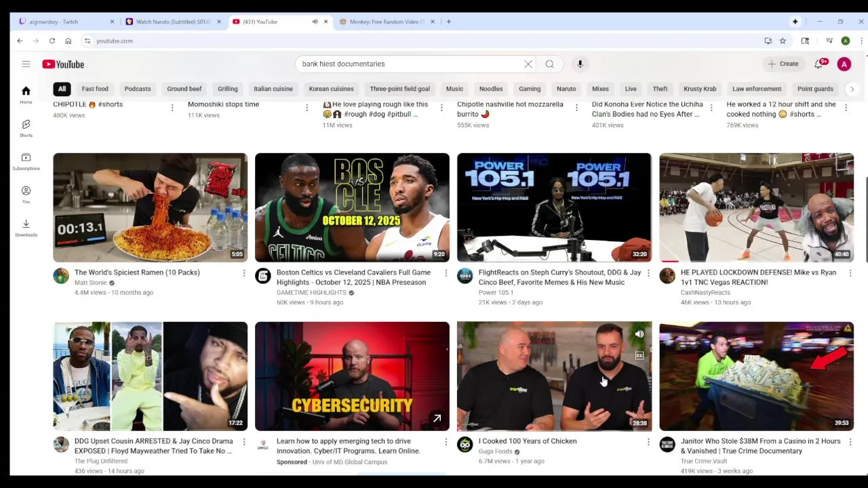The width and height of the screenshot is (868, 488).
Task: Open the Janitor casino documentary thumbnail
Action: tap(756, 376)
